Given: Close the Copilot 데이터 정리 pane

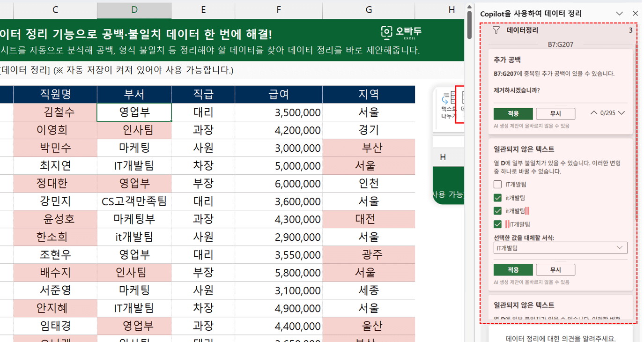Looking at the screenshot, I should pyautogui.click(x=635, y=14).
